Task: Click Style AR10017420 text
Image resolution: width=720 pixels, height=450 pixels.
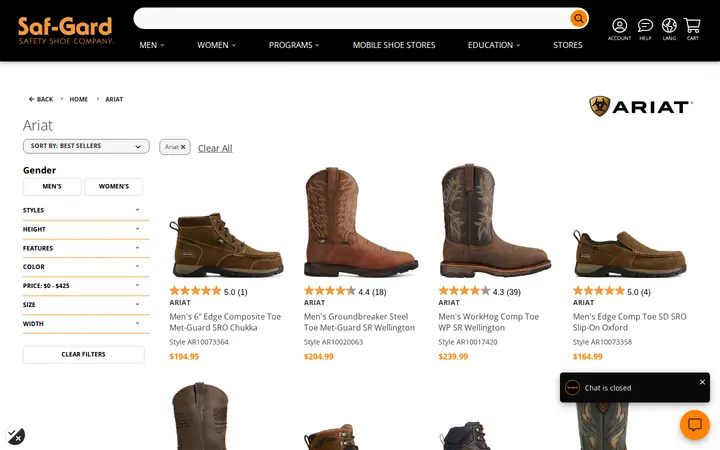Action: (x=468, y=342)
